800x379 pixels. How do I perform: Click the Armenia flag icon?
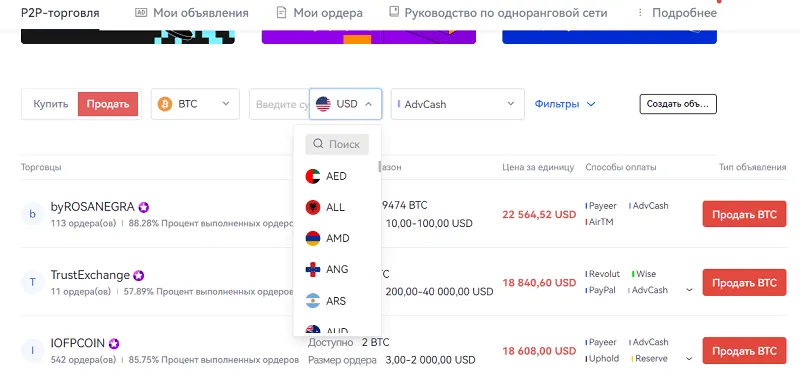[313, 239]
